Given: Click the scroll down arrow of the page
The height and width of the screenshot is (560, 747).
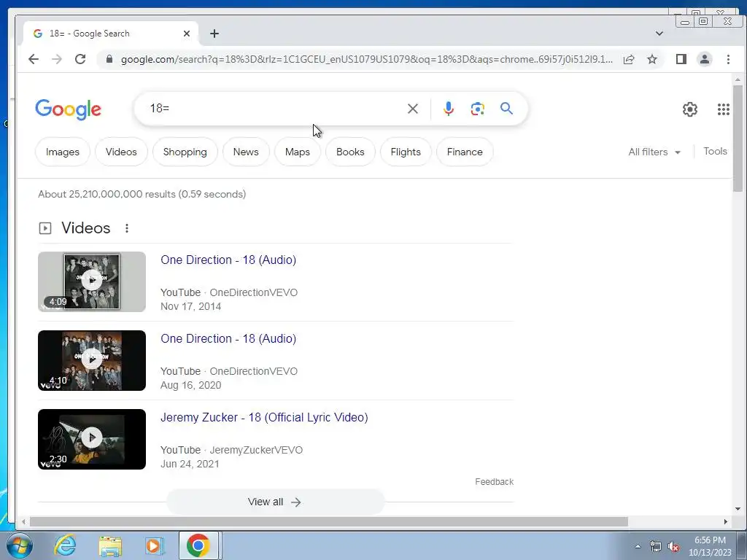Looking at the screenshot, I should pyautogui.click(x=738, y=508).
